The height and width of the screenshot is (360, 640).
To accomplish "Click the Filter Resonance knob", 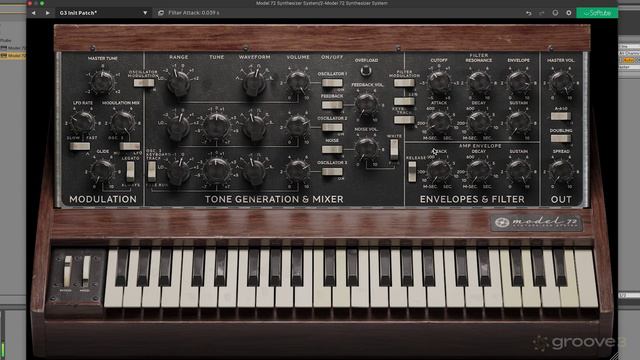I will click(479, 82).
